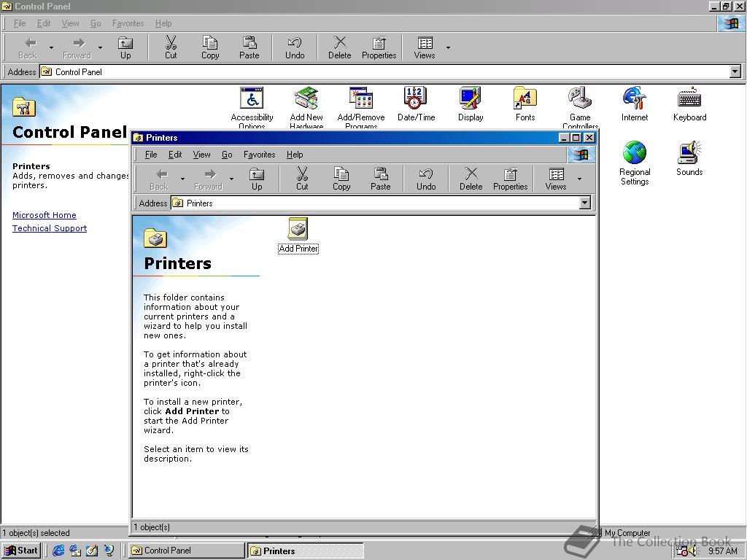Click Delete in Printers window toolbar
This screenshot has width=747, height=560.
[471, 179]
